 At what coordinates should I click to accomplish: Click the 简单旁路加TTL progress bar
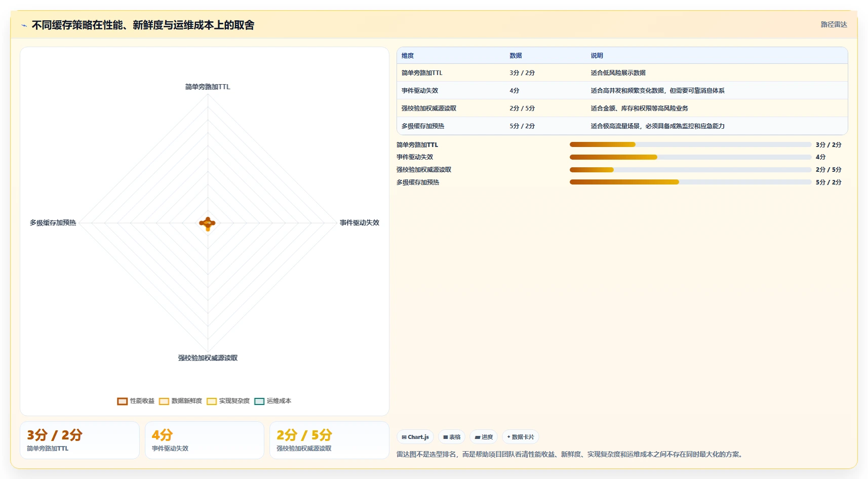690,144
